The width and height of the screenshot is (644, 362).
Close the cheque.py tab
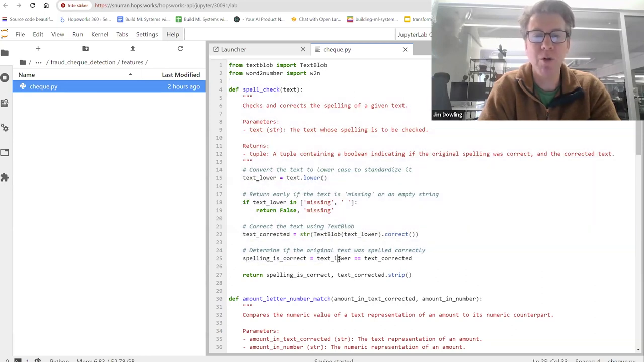[x=405, y=49]
